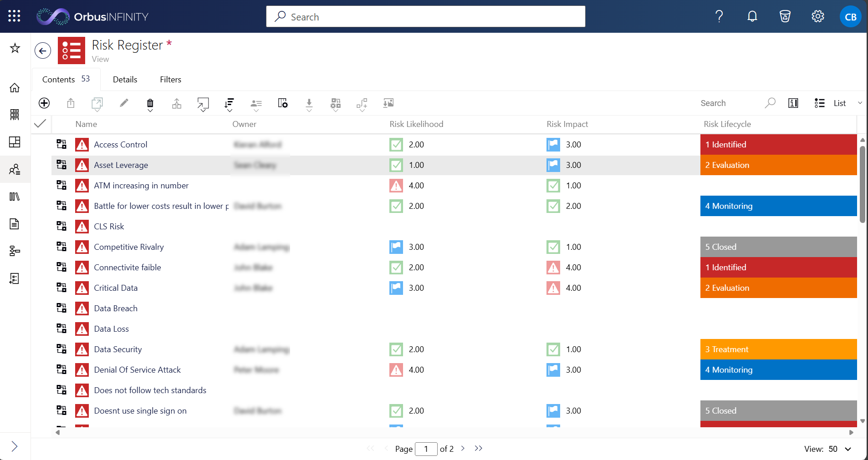Viewport: 868px width, 460px height.
Task: Click the Risk Register red list icon
Action: pos(71,51)
